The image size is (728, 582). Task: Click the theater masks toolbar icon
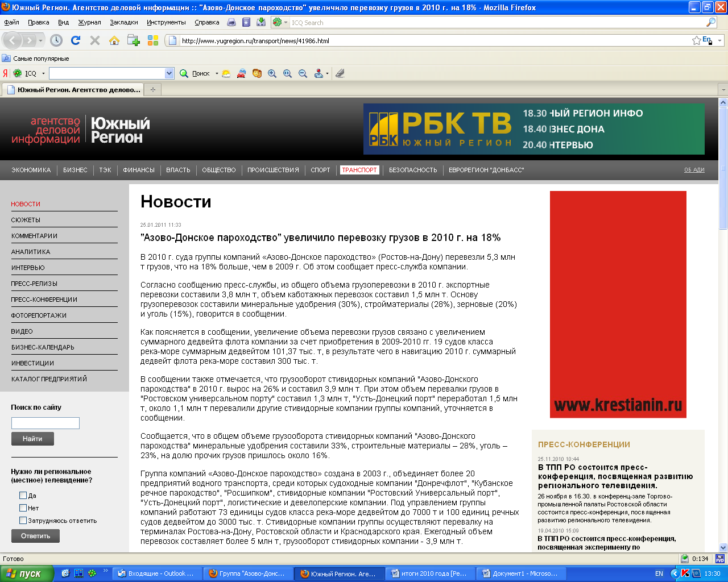257,73
